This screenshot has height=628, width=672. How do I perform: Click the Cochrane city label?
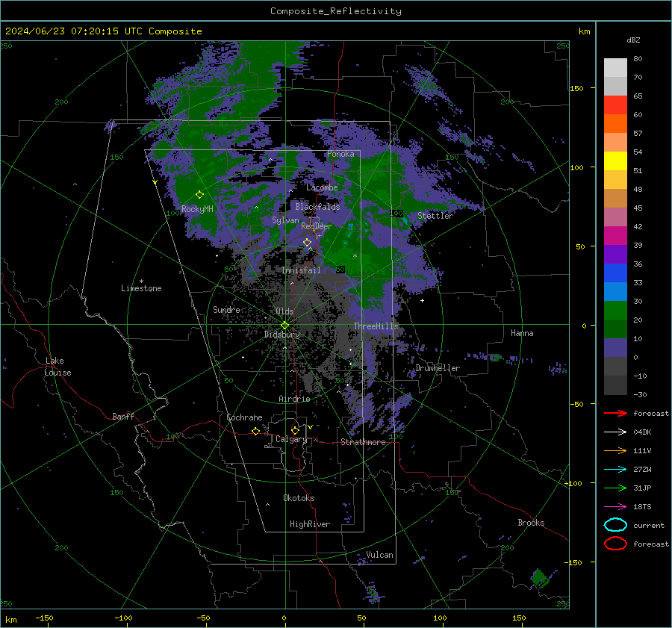244,417
